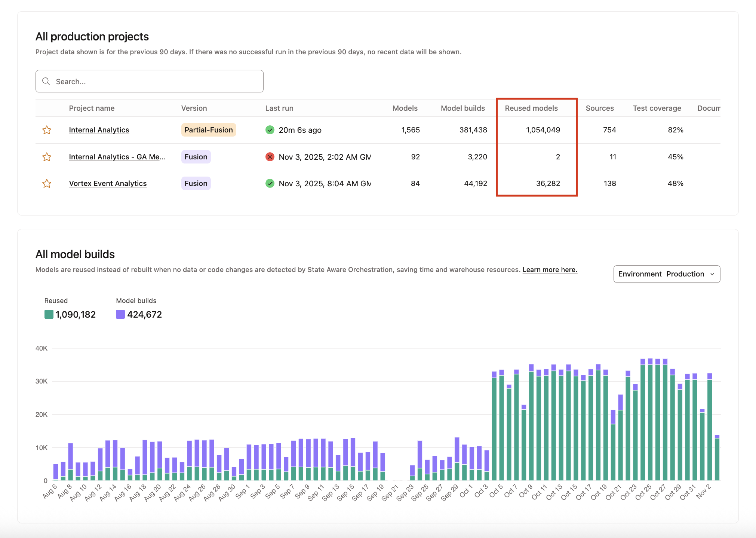Star the Internal Analytics project

coord(47,130)
